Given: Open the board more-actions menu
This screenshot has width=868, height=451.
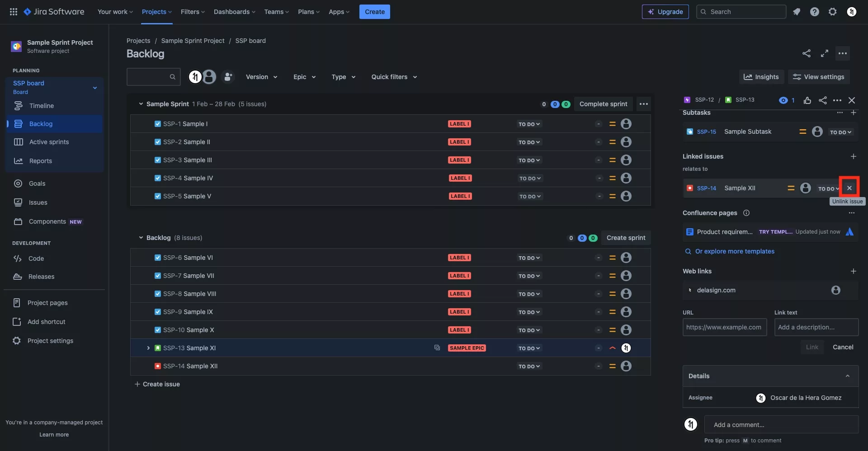Looking at the screenshot, I should point(843,53).
